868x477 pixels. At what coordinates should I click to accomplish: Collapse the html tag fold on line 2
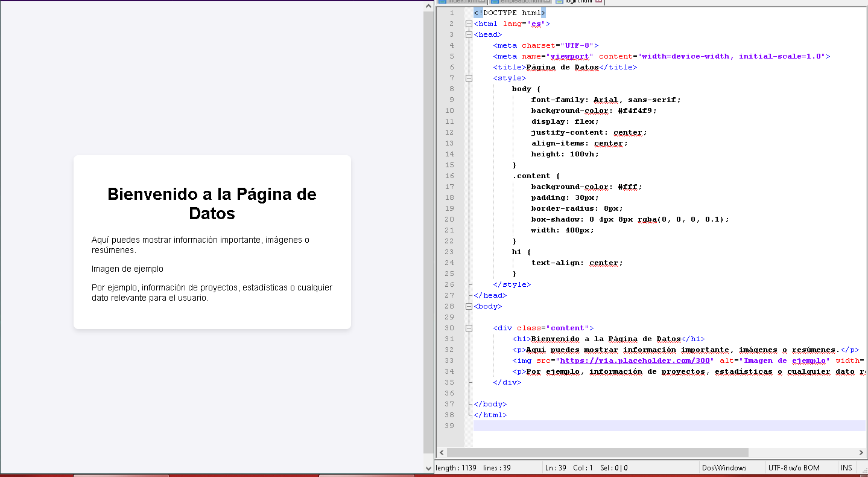click(x=469, y=24)
